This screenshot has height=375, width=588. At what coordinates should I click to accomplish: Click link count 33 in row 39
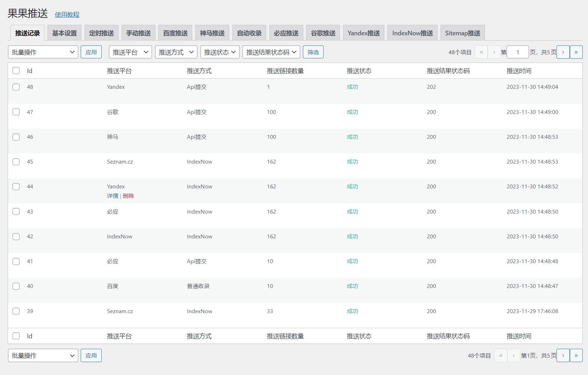point(270,311)
